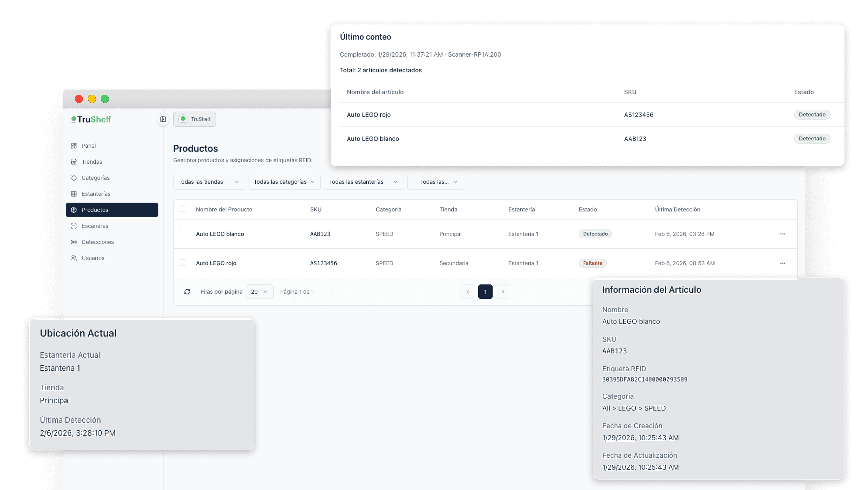This screenshot has height=490, width=868.
Task: Check the select-all checkbox in the table header
Action: click(183, 209)
